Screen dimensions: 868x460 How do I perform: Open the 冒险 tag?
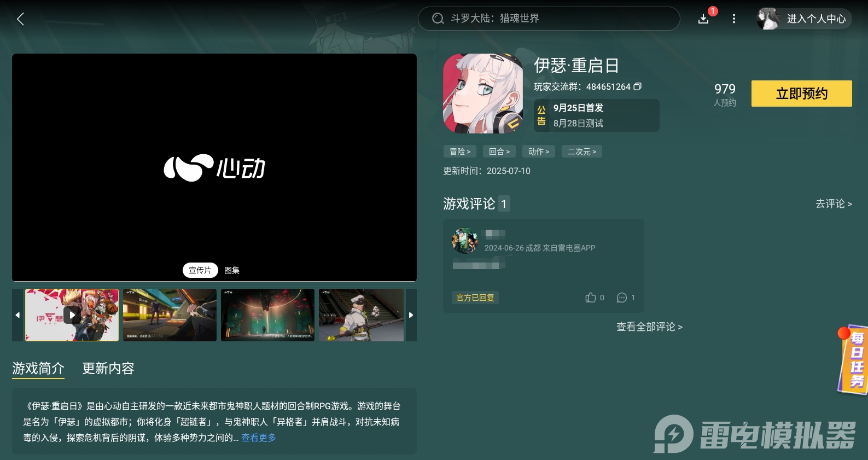point(459,152)
